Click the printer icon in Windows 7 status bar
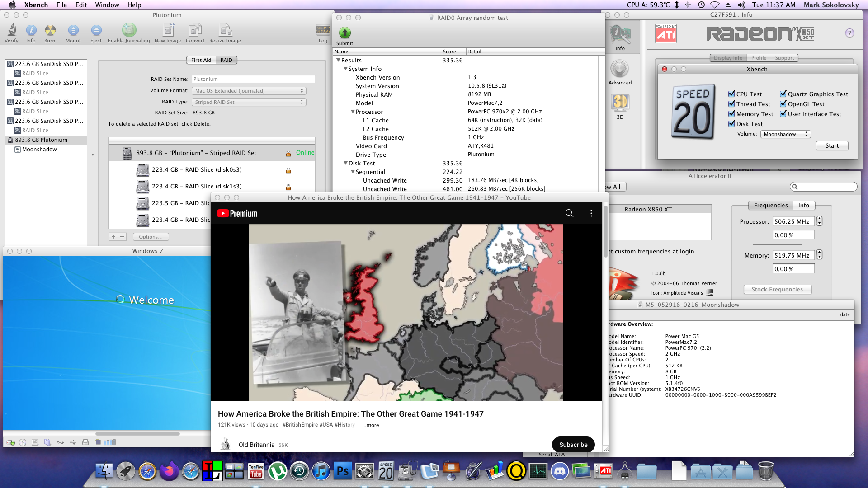Screen dimensions: 868x488 click(x=85, y=442)
